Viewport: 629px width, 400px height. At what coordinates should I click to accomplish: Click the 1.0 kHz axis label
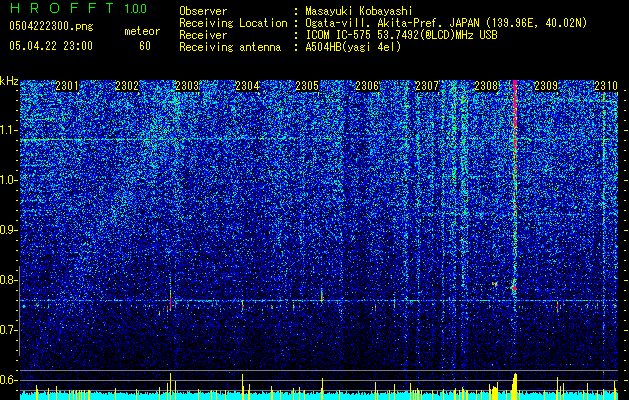(9, 180)
